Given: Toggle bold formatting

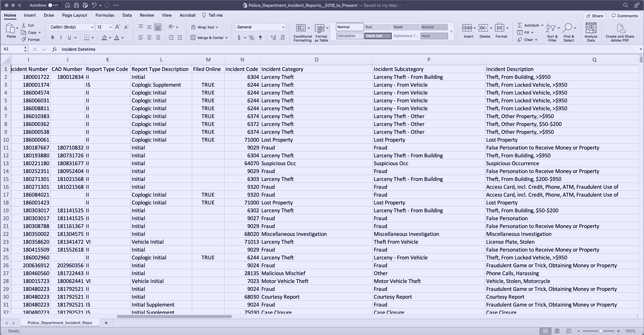Looking at the screenshot, I should pyautogui.click(x=52, y=38).
